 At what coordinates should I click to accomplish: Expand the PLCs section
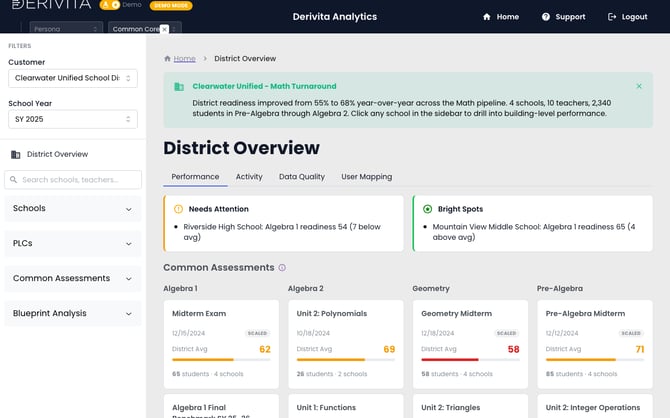point(73,244)
